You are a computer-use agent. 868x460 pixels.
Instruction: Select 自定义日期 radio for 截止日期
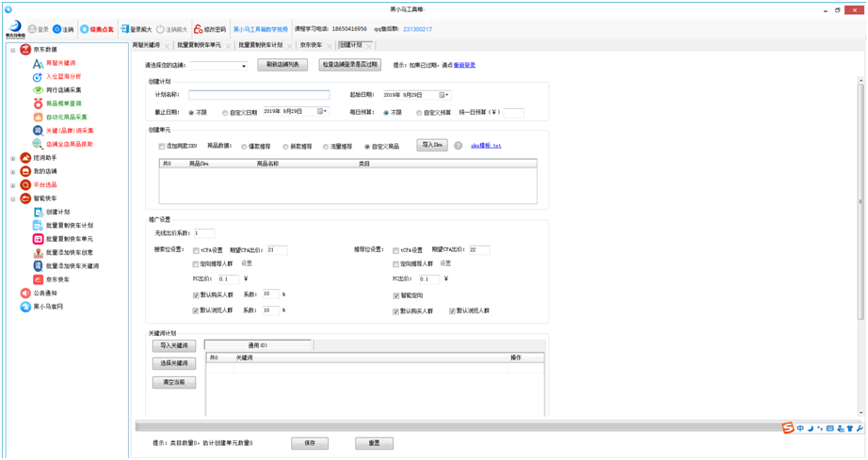click(225, 113)
